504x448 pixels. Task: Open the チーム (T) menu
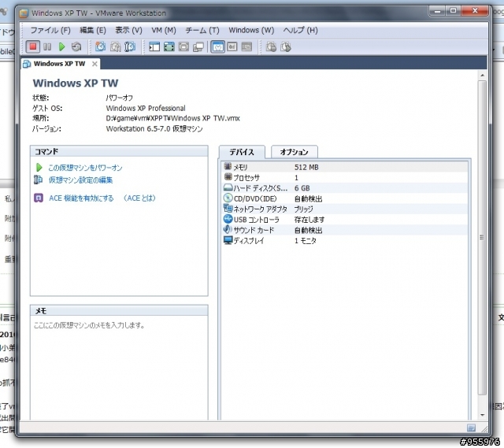(202, 30)
